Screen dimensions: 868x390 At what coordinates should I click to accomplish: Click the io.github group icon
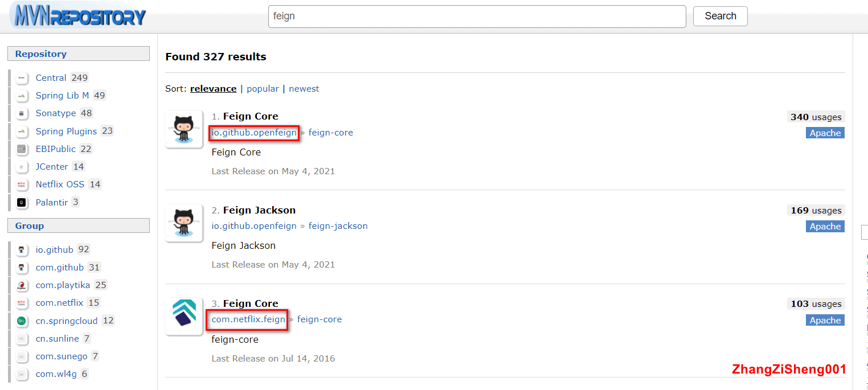coord(22,250)
